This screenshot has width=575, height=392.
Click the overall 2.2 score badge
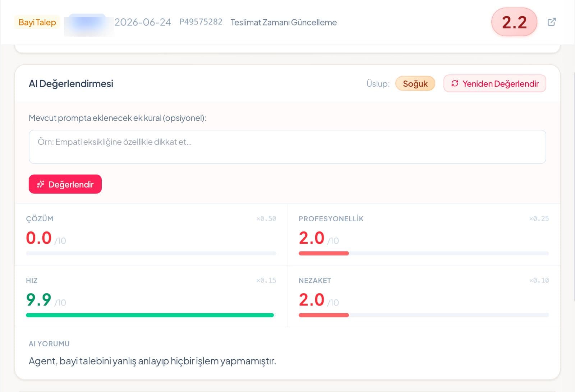tap(514, 22)
